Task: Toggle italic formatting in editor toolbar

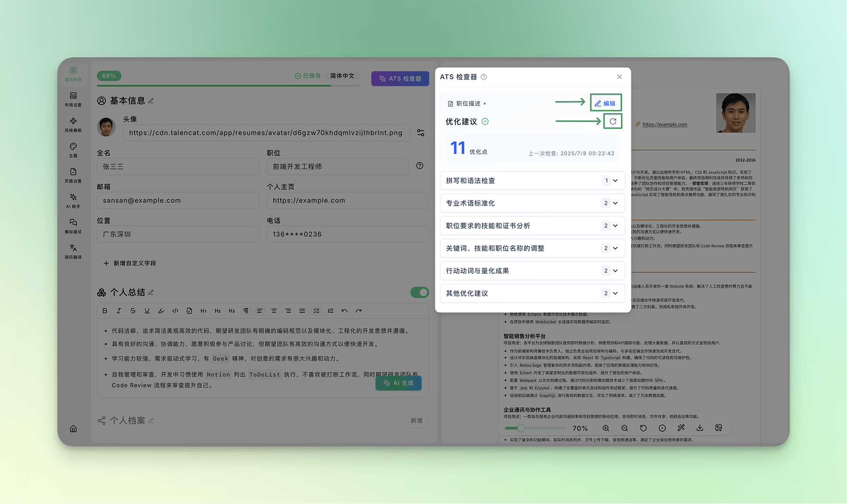Action: pos(119,311)
